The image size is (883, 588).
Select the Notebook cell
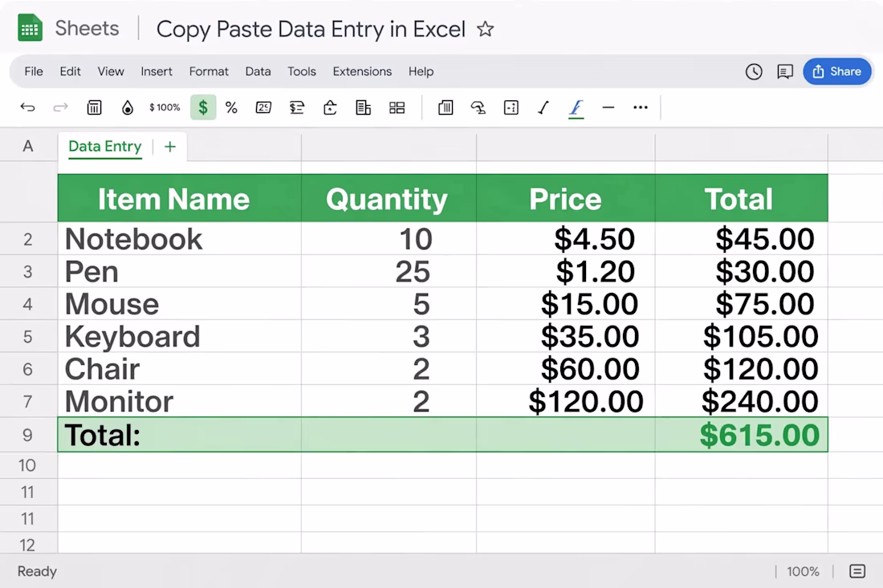click(180, 238)
